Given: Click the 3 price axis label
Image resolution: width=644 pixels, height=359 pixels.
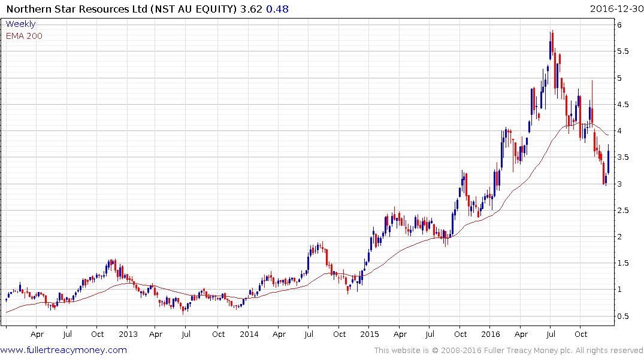Looking at the screenshot, I should click(x=619, y=184).
